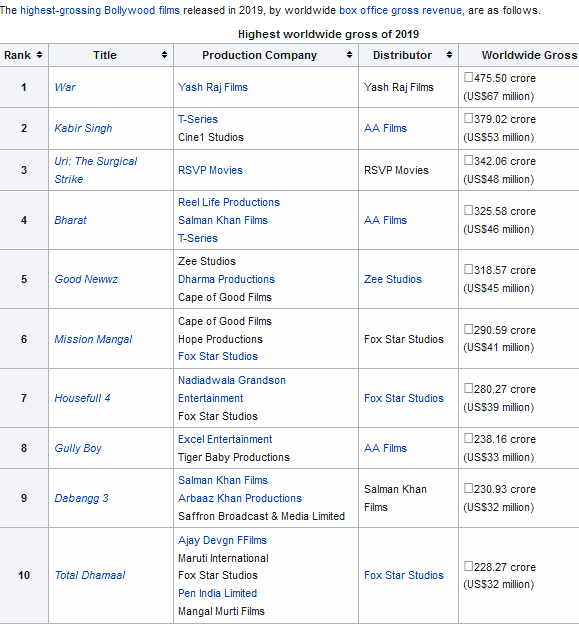Sort by Production Company column arrows
The width and height of the screenshot is (579, 628).
click(349, 55)
